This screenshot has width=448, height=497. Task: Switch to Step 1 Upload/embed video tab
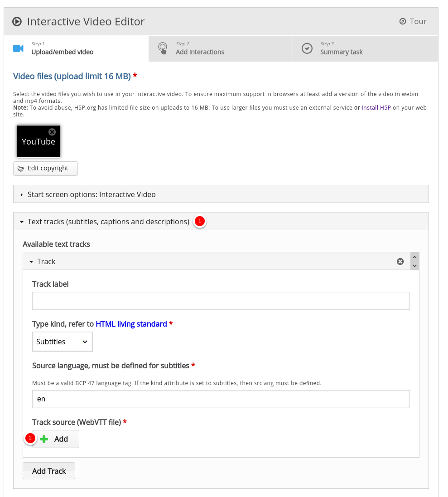76,48
